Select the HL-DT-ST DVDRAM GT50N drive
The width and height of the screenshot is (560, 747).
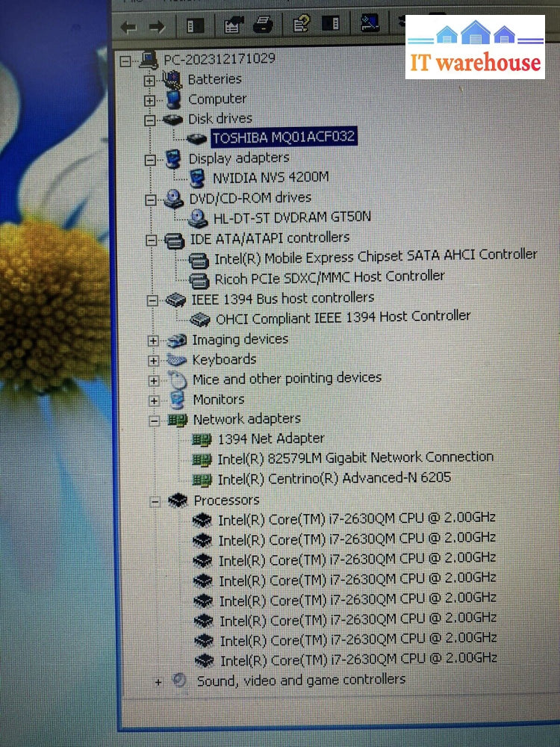(x=292, y=217)
